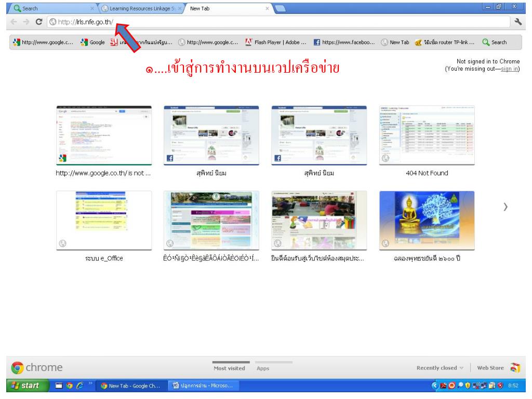The width and height of the screenshot is (532, 399).
Task: Open the second http://www.google.c... bookmark
Action: (x=208, y=43)
